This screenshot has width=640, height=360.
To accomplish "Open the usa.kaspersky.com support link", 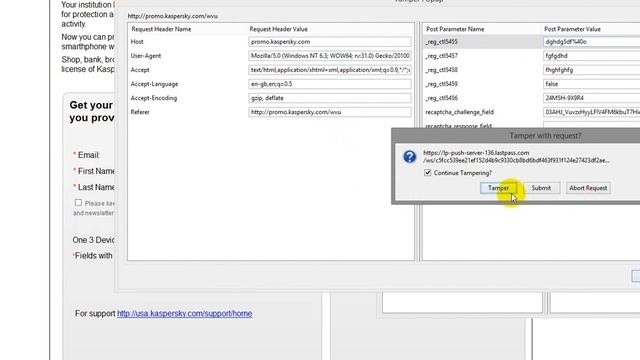I will pyautogui.click(x=184, y=313).
